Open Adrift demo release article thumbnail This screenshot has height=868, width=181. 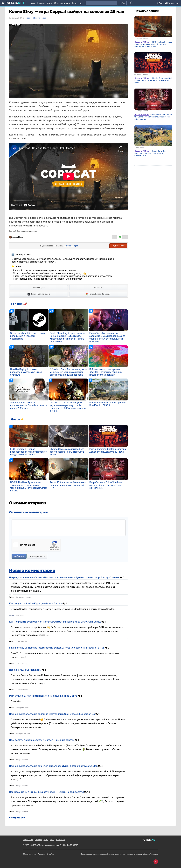click(x=108, y=356)
